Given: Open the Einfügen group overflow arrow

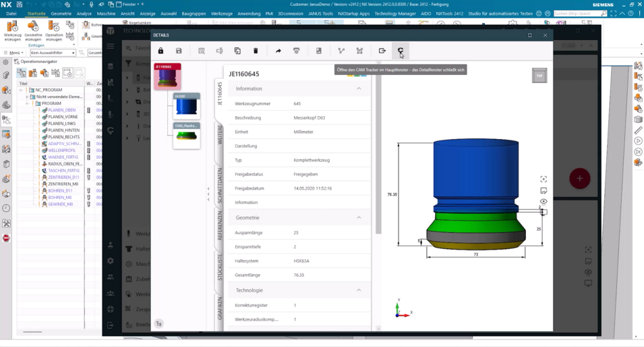Looking at the screenshot, I should coord(74,45).
